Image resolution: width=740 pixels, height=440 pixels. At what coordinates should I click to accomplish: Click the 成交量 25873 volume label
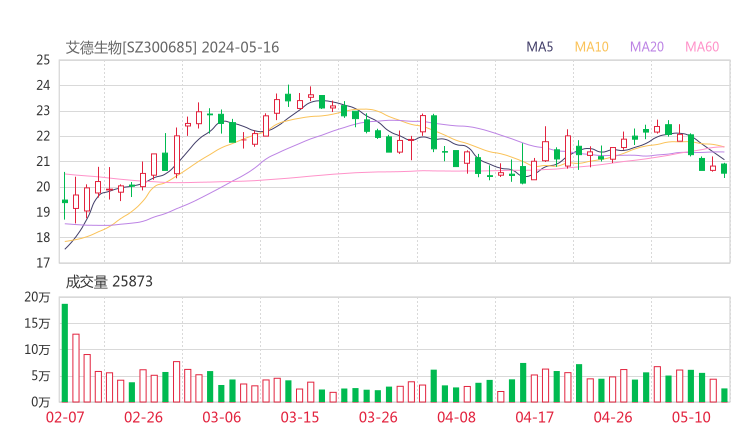tap(109, 282)
